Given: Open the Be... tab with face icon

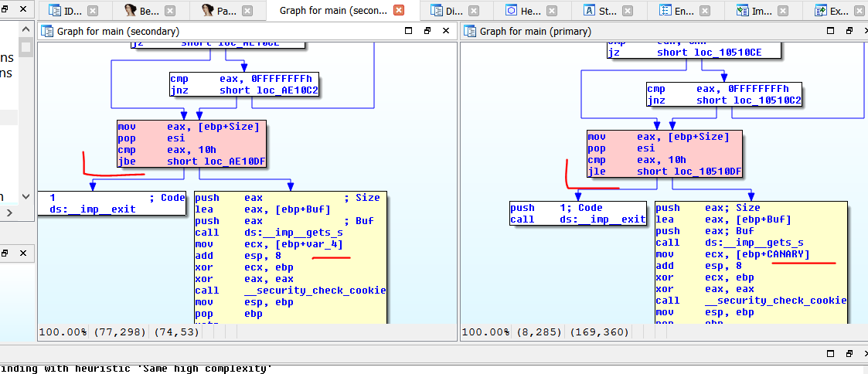Looking at the screenshot, I should coord(147,11).
